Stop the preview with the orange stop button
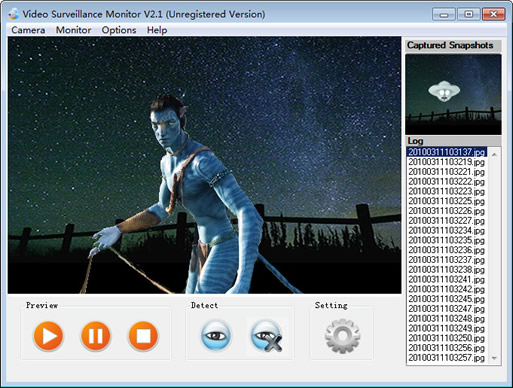This screenshot has width=513, height=388. tap(143, 336)
